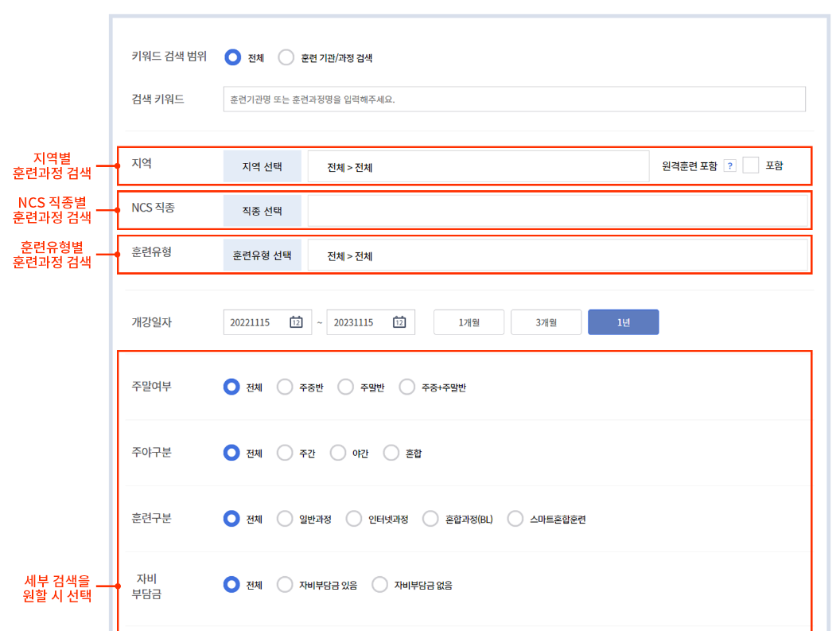Choose 주중반 under 주말여부

point(284,387)
